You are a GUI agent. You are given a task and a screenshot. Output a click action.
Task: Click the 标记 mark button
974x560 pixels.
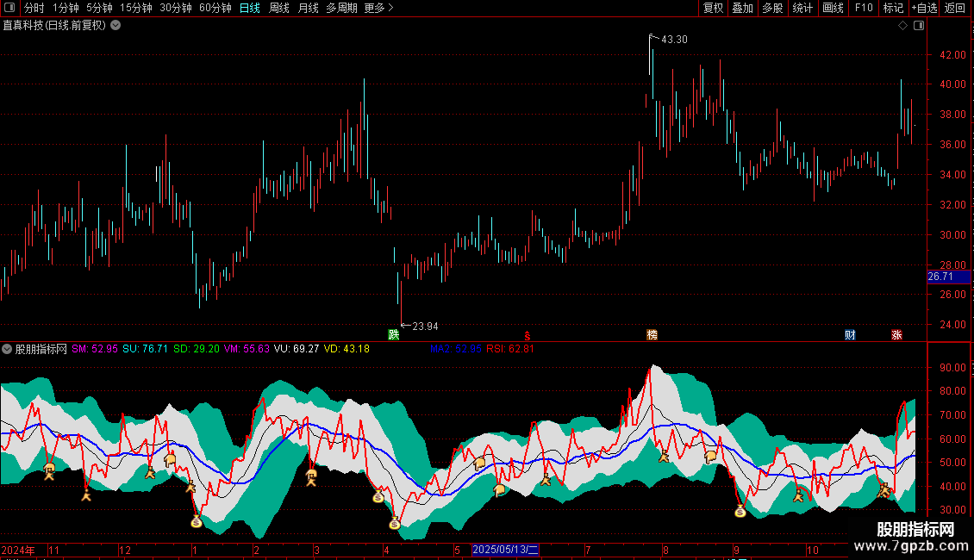click(x=893, y=8)
